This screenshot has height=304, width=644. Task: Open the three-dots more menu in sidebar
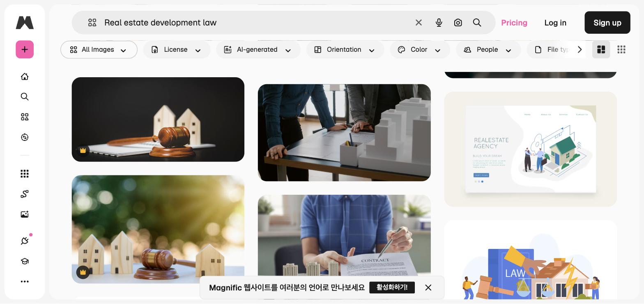coord(25,281)
